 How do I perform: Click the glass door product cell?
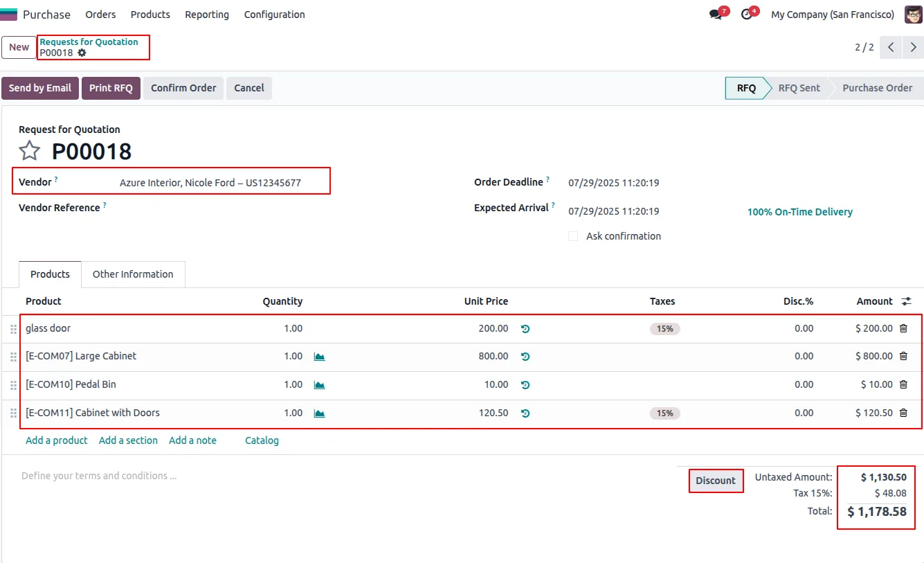48,328
